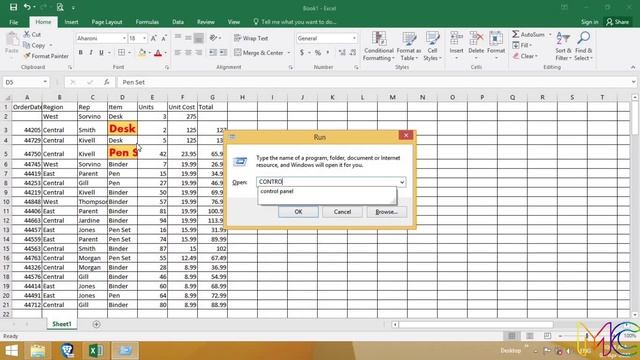Screen dimensions: 640x360
Task: Toggle Underline formatting
Action: click(101, 53)
